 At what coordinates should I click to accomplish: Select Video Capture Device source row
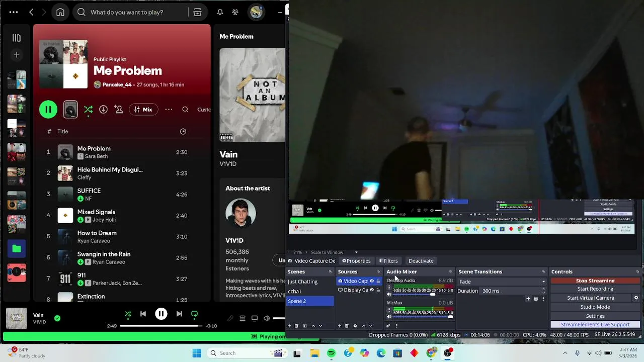click(359, 281)
